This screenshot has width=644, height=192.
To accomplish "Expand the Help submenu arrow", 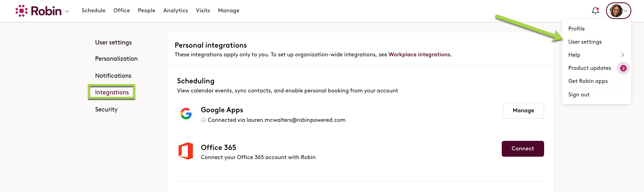I will pos(623,55).
